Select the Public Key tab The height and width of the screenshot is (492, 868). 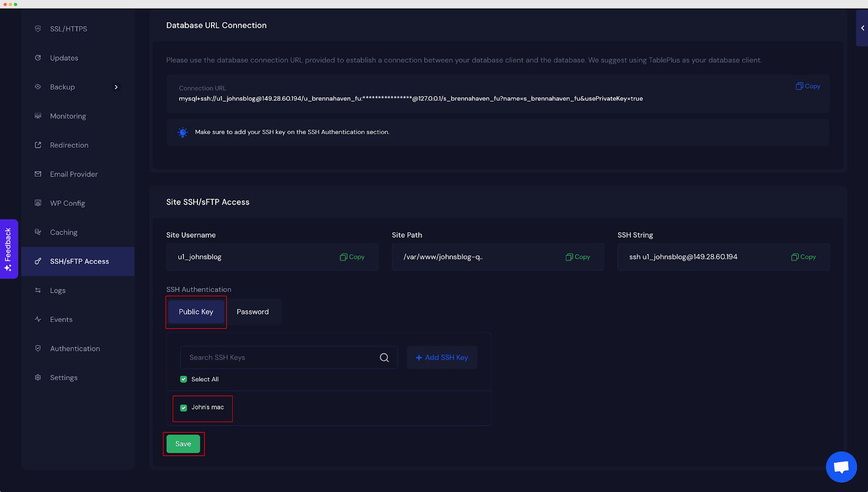tap(196, 312)
